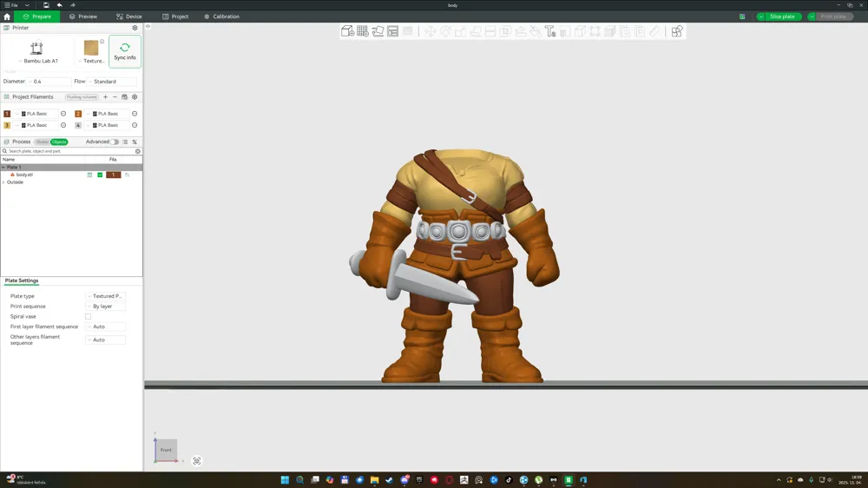This screenshot has width=868, height=488.
Task: Click the Redo arrow icon
Action: (x=73, y=5)
